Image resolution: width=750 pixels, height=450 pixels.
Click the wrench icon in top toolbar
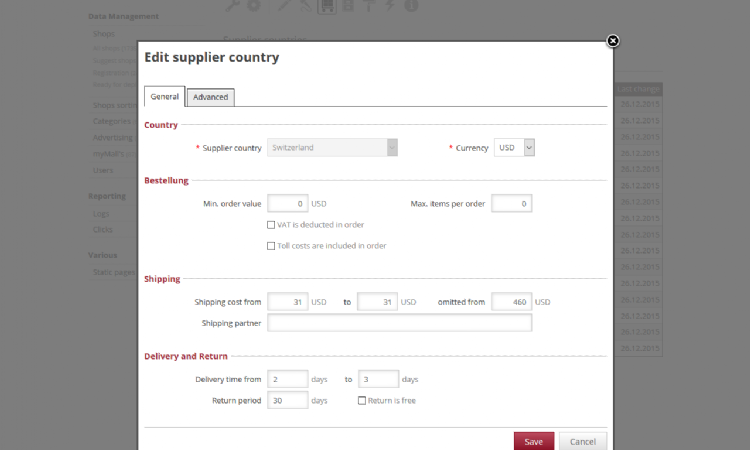point(232,6)
